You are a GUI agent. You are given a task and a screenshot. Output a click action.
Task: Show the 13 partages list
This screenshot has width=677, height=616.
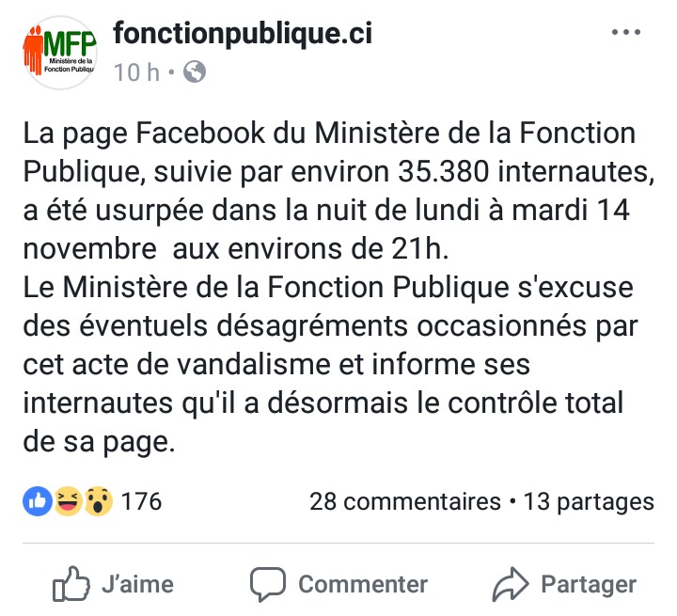(589, 502)
